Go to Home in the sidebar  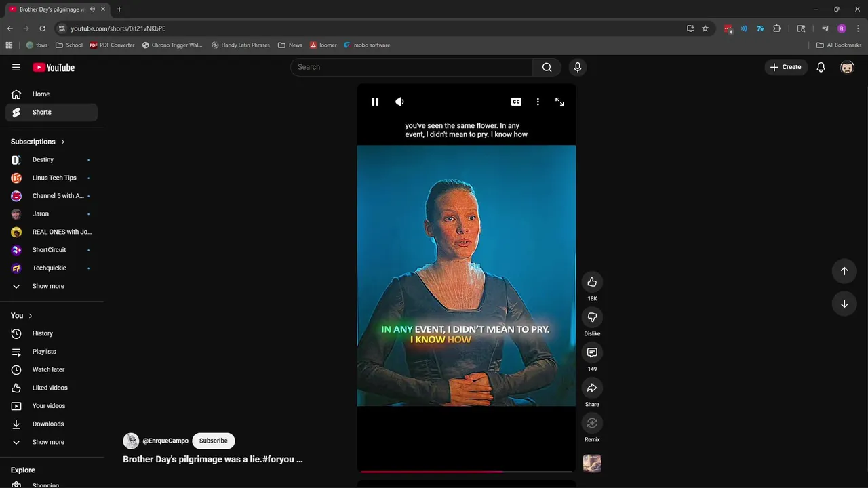[x=52, y=94]
